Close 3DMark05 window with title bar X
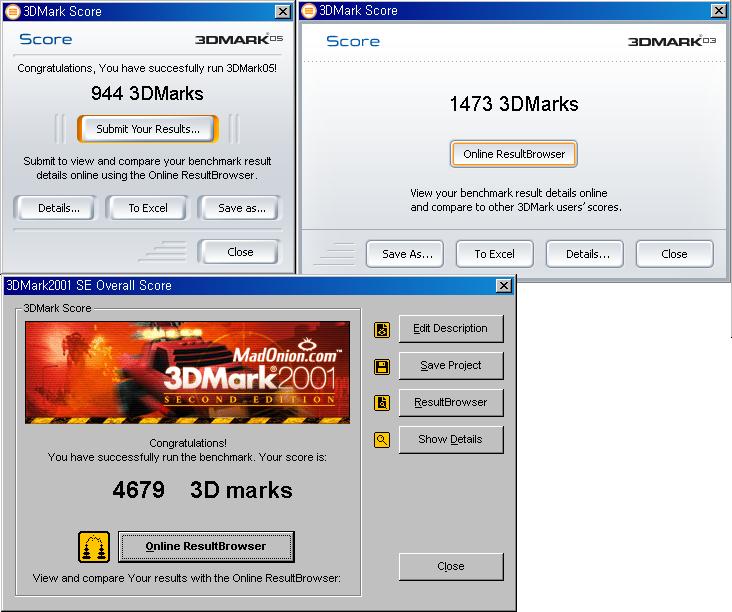Screen dimensions: 732x612 pyautogui.click(x=282, y=11)
